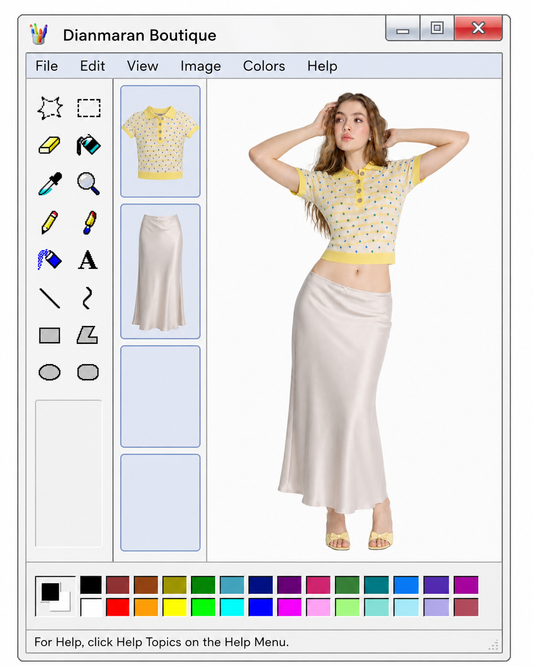
Task: Open the File menu
Action: pos(46,66)
